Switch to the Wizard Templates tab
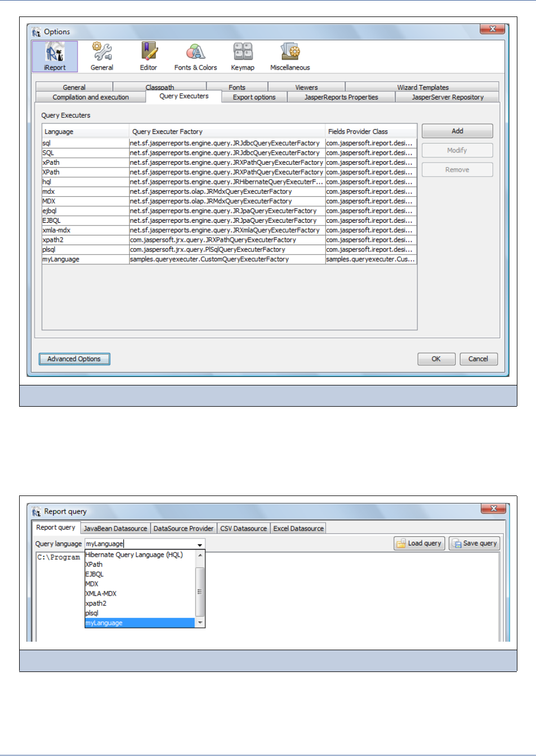 pyautogui.click(x=423, y=87)
